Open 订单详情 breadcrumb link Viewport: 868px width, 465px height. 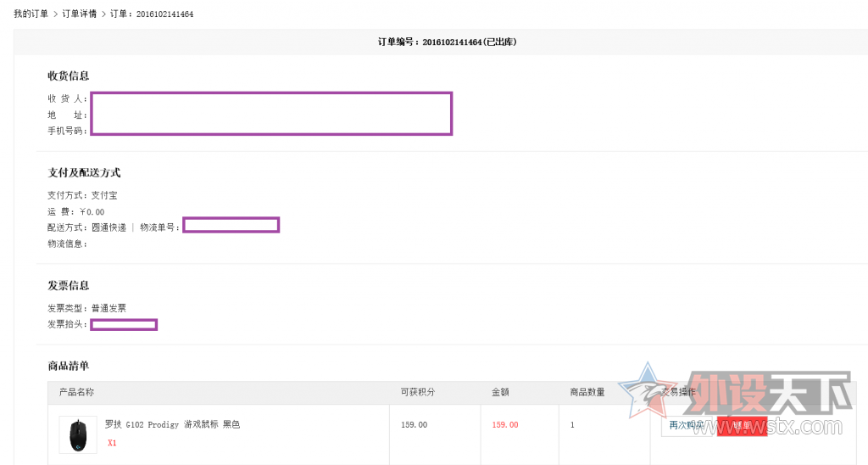80,14
